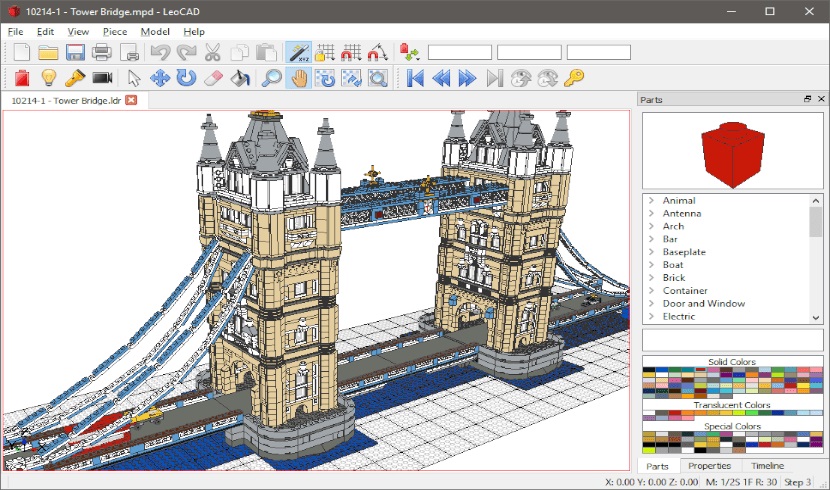The height and width of the screenshot is (490, 830).
Task: Open the Timeline tab
Action: click(x=767, y=466)
